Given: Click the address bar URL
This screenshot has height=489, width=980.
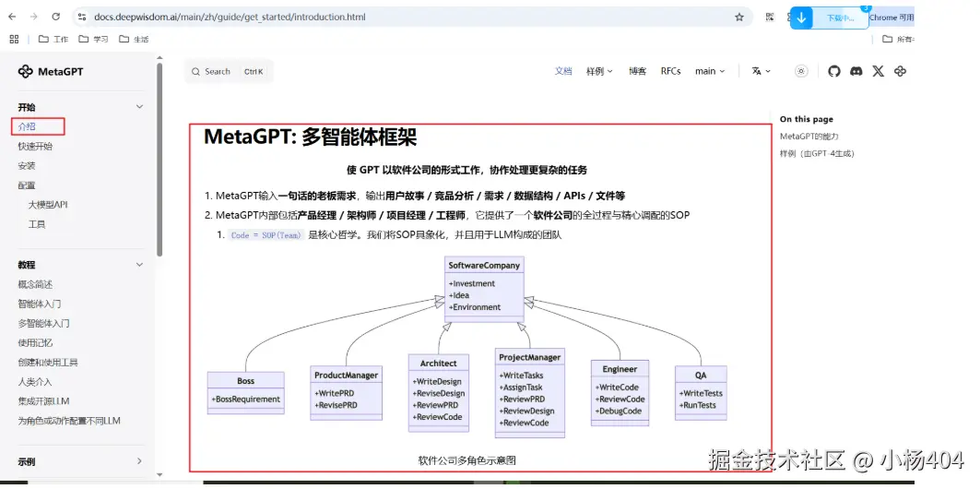Looking at the screenshot, I should tap(230, 17).
